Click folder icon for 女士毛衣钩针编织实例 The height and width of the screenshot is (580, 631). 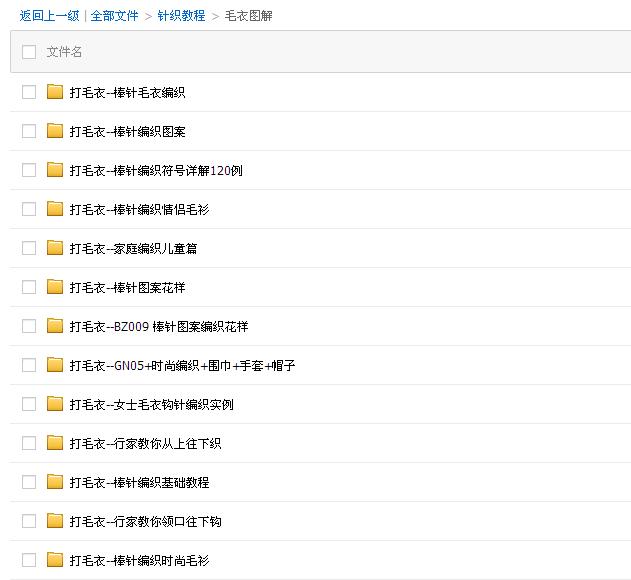pos(55,404)
